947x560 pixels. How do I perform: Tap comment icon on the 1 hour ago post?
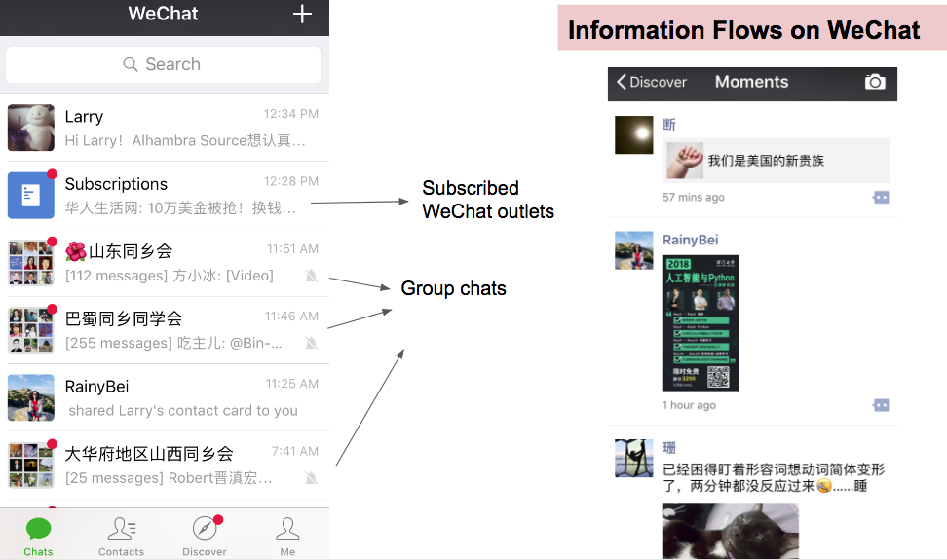881,405
